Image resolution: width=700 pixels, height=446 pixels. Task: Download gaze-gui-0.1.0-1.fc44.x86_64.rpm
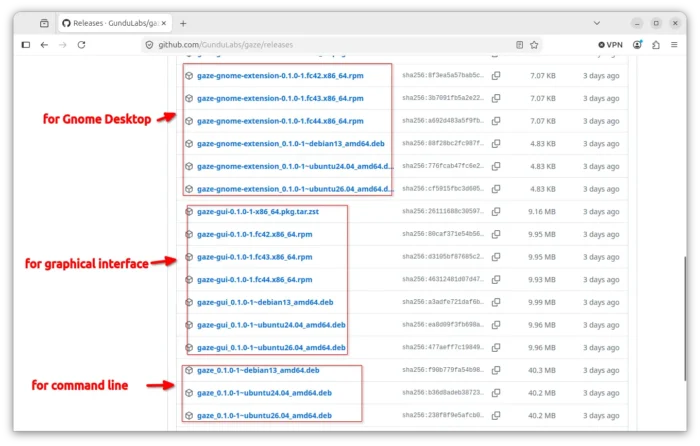(254, 280)
